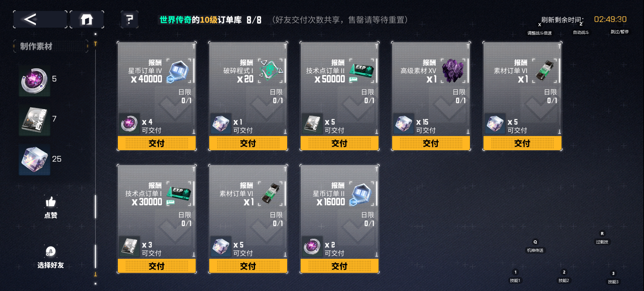
Task: Click 调整战斗倍速 battle speed control
Action: tap(539, 33)
